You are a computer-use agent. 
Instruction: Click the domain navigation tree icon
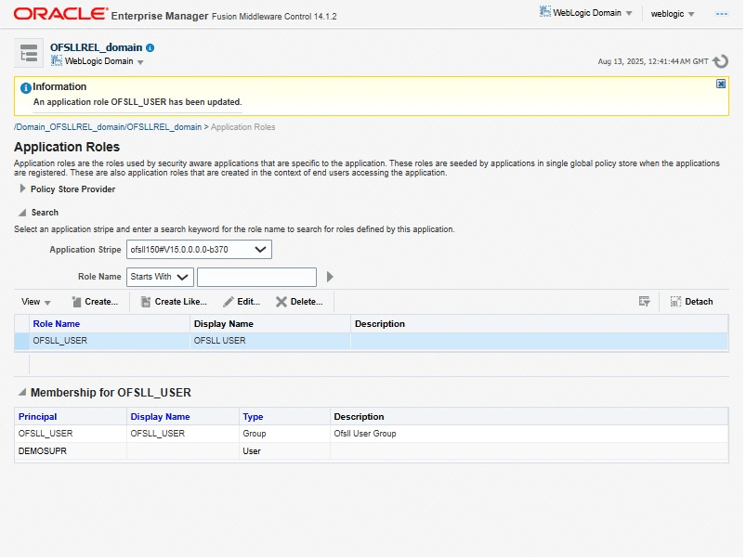pos(29,53)
